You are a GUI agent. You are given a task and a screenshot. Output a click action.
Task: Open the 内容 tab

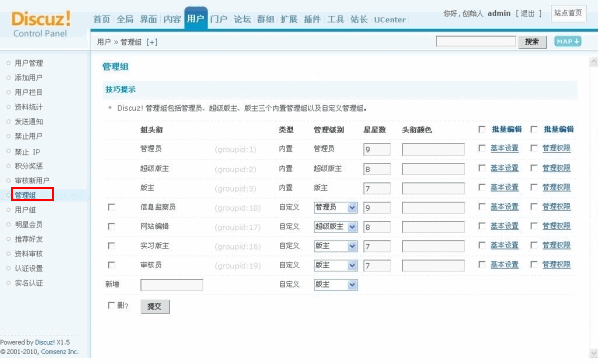(172, 19)
